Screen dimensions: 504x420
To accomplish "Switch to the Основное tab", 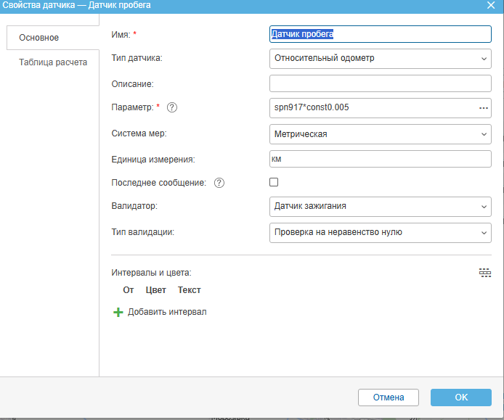I will [x=39, y=38].
